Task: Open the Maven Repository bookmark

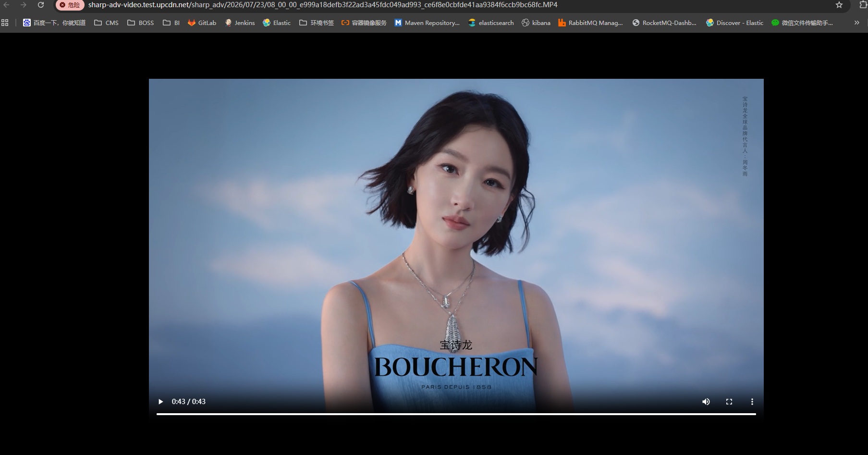Action: [x=427, y=23]
